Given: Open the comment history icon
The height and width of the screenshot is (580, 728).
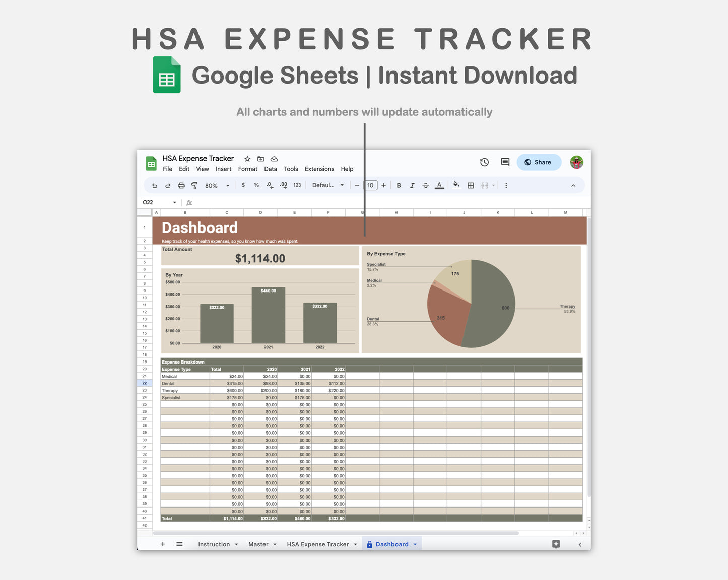Looking at the screenshot, I should 504,162.
